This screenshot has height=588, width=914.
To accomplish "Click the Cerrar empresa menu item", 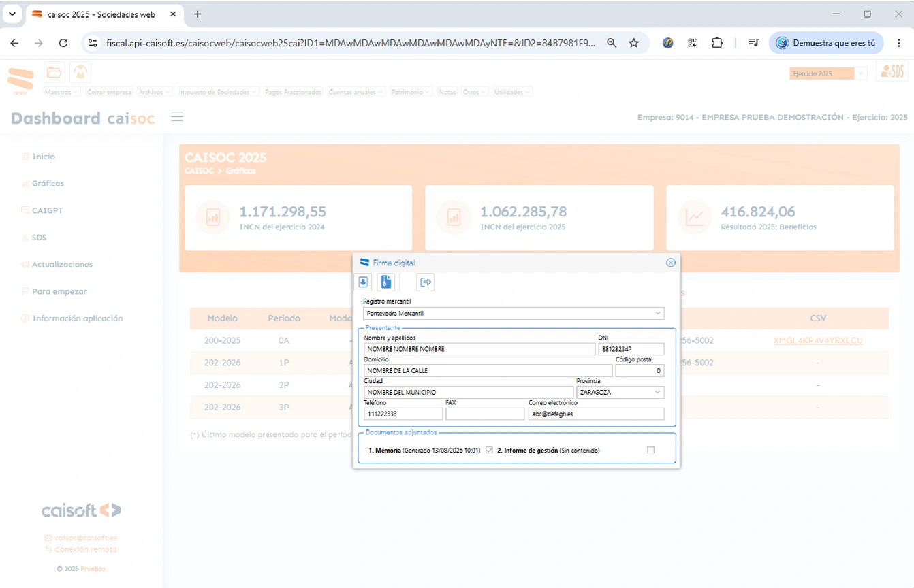I will [109, 92].
